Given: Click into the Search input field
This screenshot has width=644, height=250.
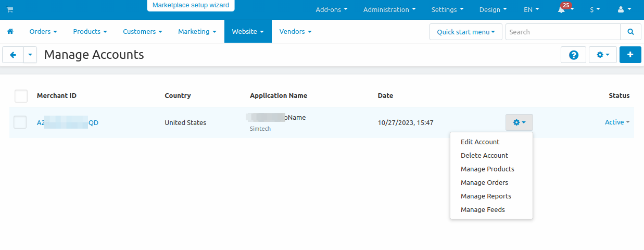Looking at the screenshot, I should [562, 32].
